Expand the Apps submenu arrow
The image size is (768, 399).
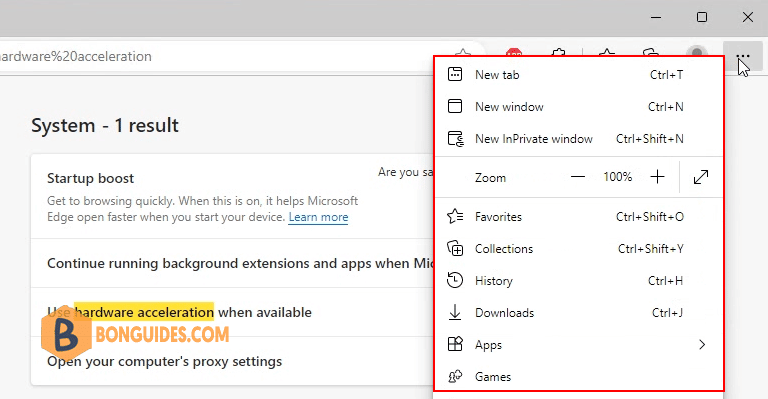pos(702,345)
